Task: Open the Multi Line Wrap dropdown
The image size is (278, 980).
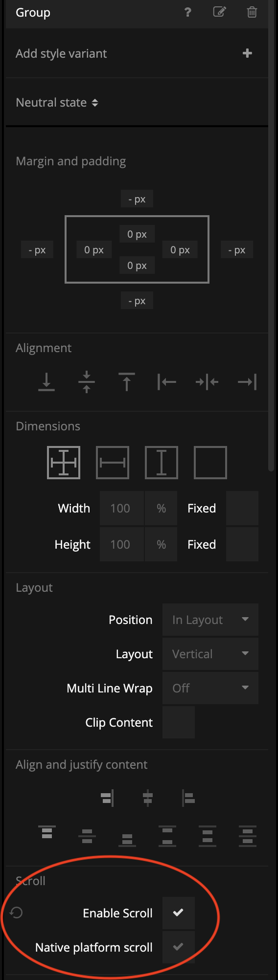Action: click(x=210, y=688)
